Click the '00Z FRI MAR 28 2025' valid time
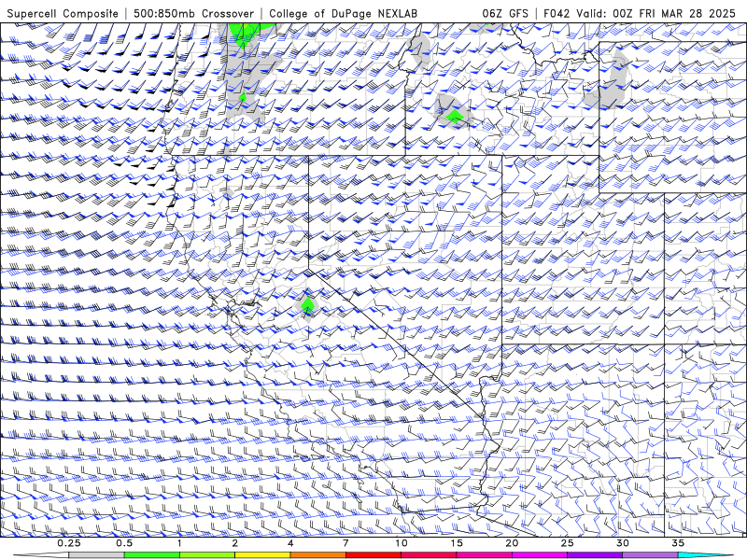 [x=674, y=13]
